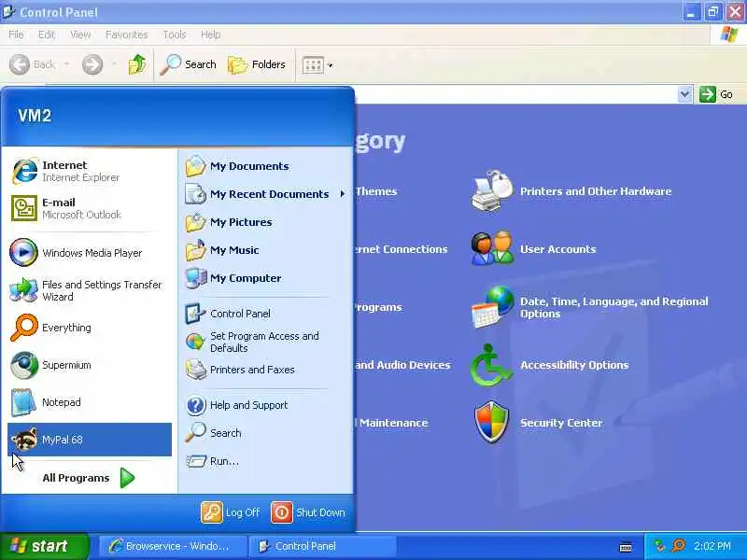Open My Documents folder
The image size is (747, 560).
pyautogui.click(x=265, y=166)
